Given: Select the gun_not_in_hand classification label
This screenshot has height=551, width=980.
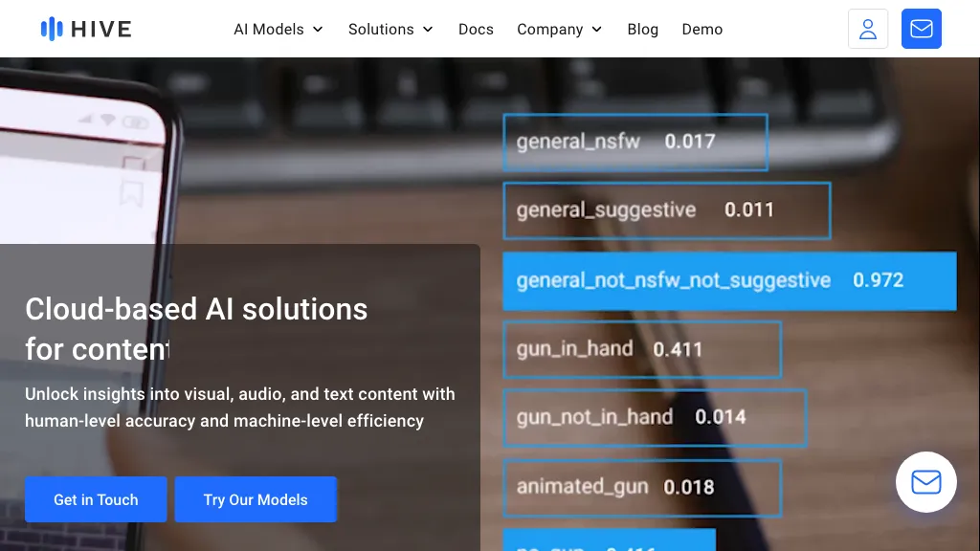Looking at the screenshot, I should [x=655, y=417].
